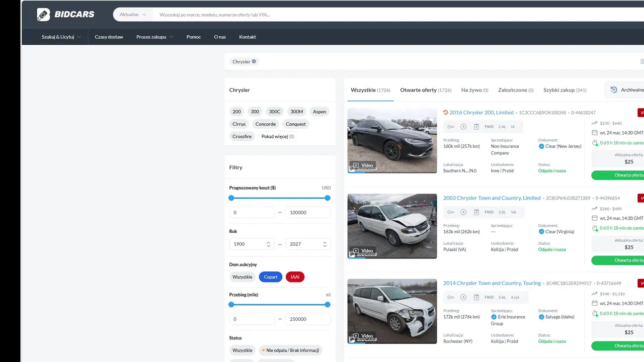The image size is (644, 362).
Task: Toggle the Crossfire model chip
Action: pyautogui.click(x=242, y=136)
